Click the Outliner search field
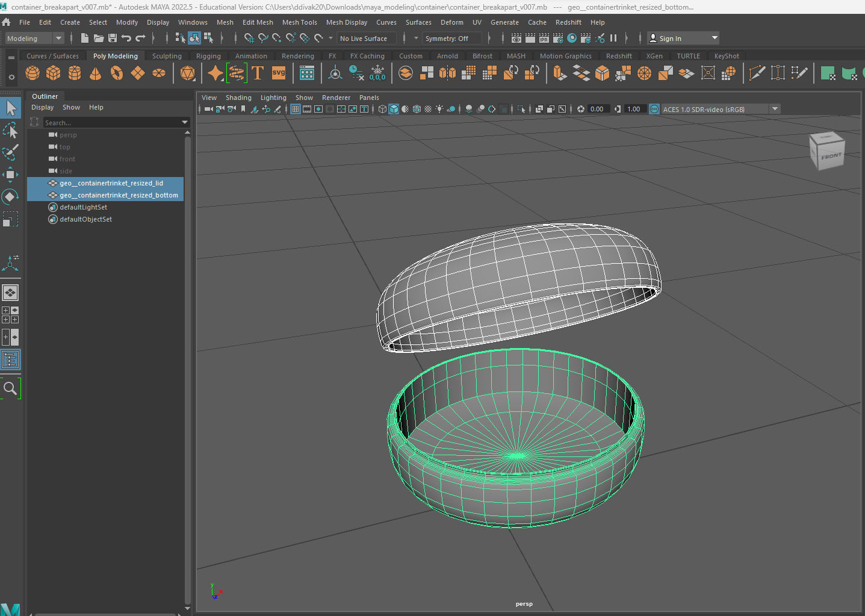 111,122
